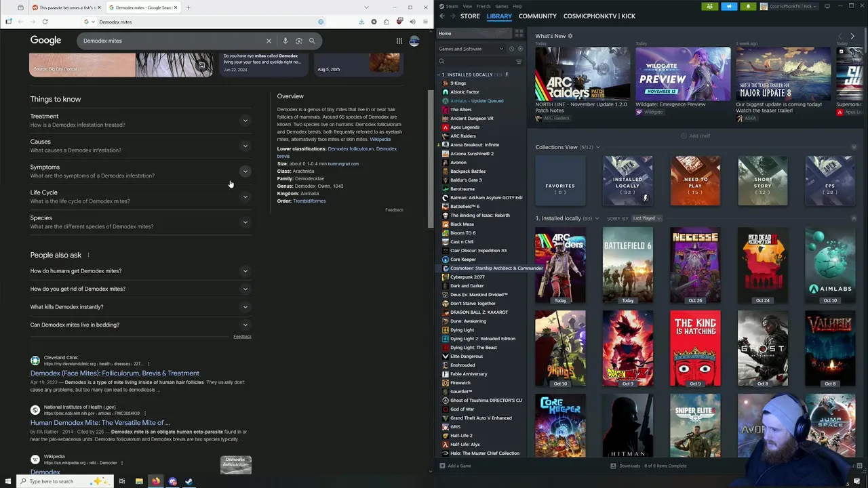868x488 pixels.
Task: Open the Steam View menu
Action: pos(467,6)
